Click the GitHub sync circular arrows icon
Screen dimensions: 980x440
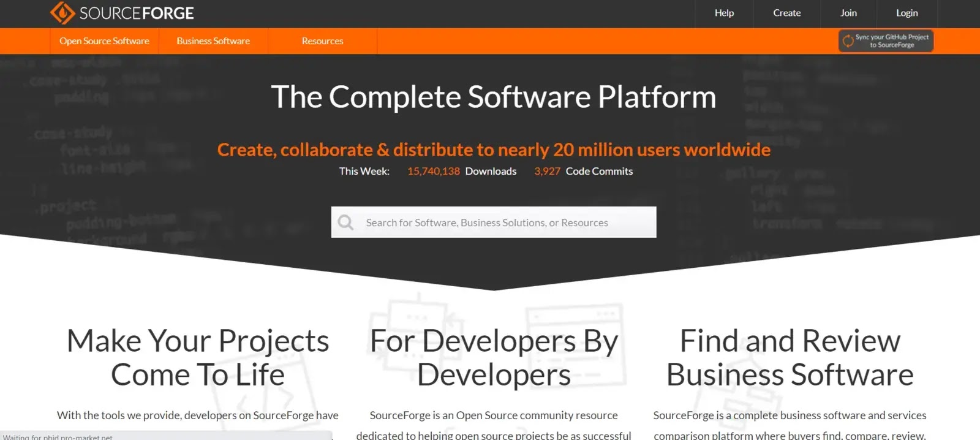(848, 41)
